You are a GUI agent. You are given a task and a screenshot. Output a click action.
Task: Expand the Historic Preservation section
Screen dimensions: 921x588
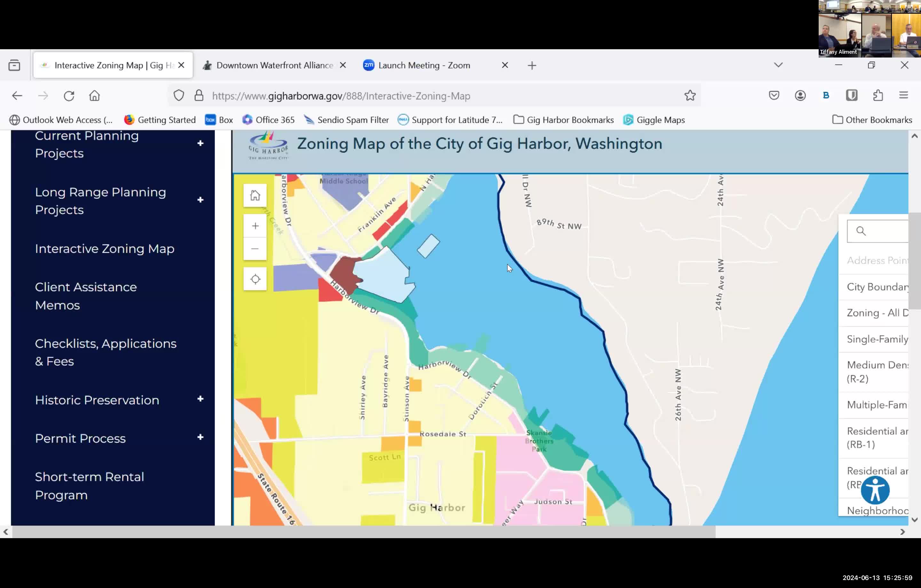[x=201, y=399]
